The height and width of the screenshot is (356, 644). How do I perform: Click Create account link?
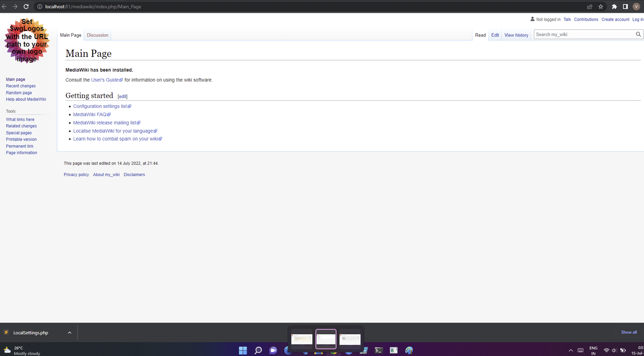coord(615,20)
